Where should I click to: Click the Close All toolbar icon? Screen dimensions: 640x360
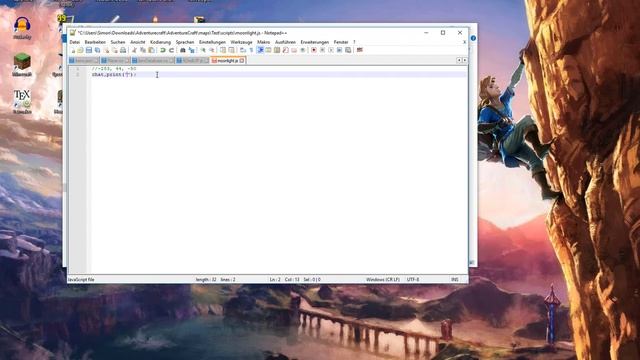[114, 50]
